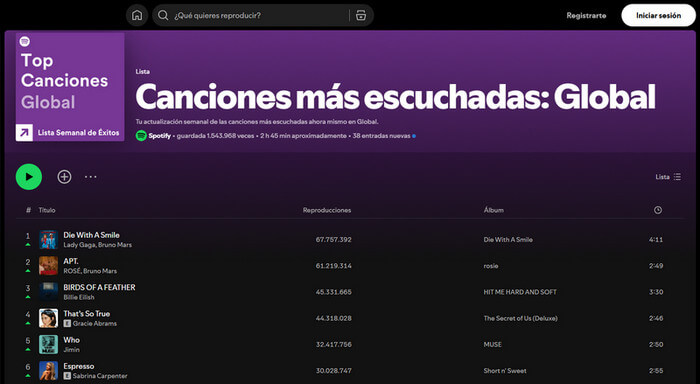700x384 pixels.
Task: Click explicit badge next to Gracie Abrams
Action: pos(67,323)
